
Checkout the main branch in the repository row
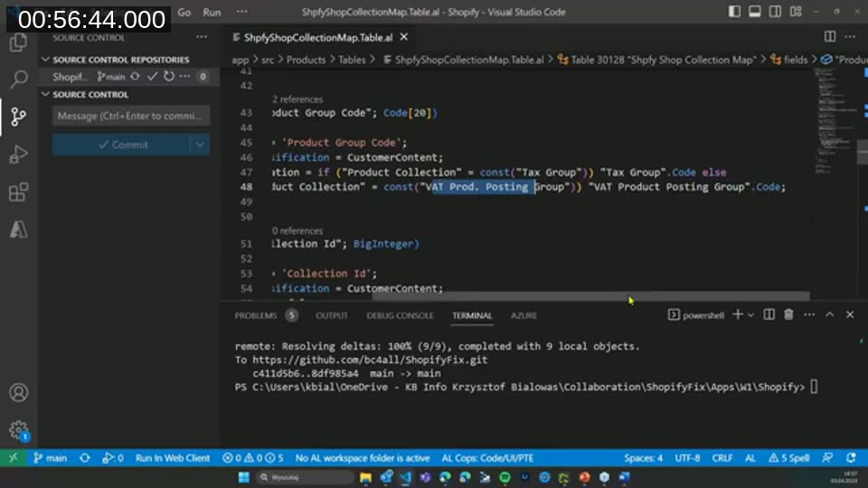pos(111,76)
